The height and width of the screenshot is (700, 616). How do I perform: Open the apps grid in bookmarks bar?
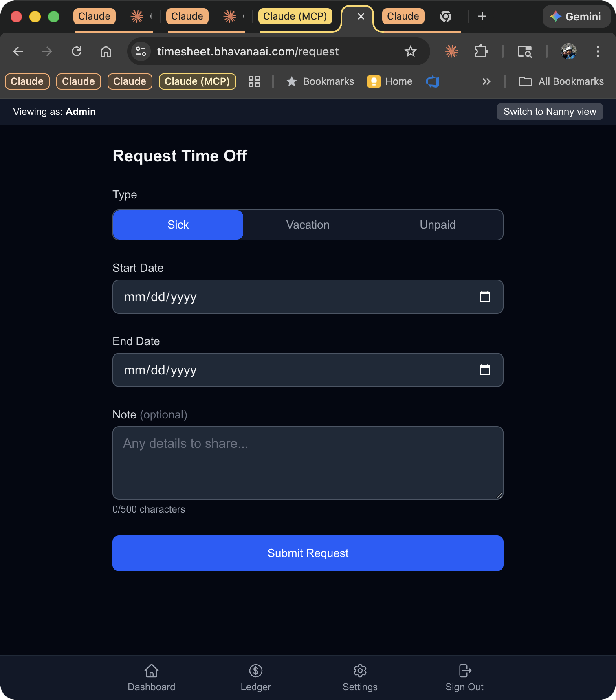click(254, 81)
